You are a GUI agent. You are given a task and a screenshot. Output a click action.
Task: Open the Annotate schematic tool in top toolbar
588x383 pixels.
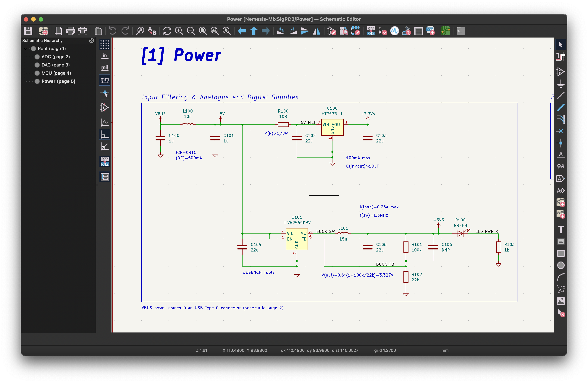click(x=371, y=31)
